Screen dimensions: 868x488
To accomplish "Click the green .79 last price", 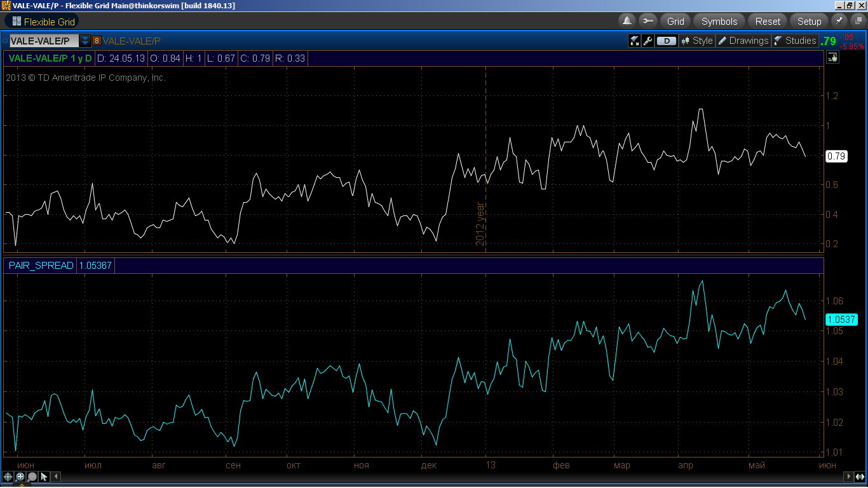I will [828, 41].
